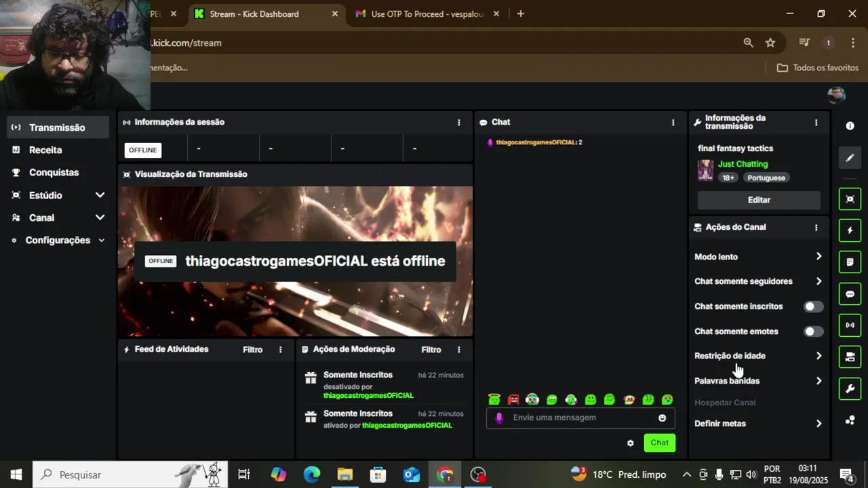
Task: Open Restrição de idade options
Action: [x=758, y=356]
